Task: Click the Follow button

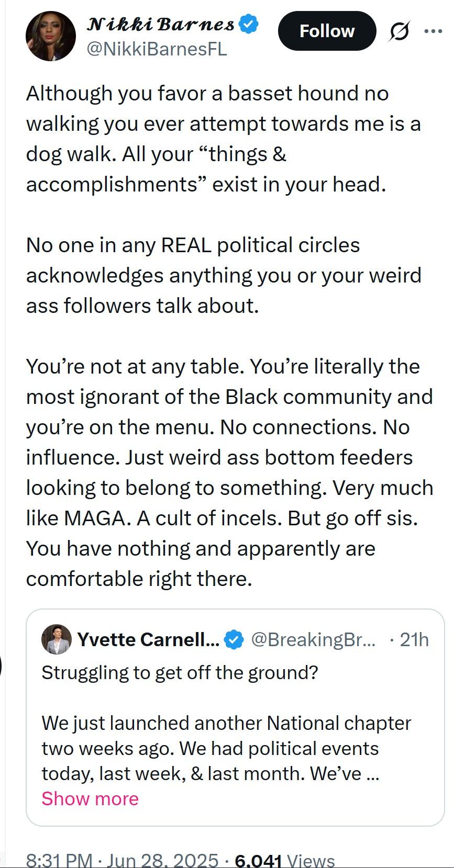Action: coord(327,31)
